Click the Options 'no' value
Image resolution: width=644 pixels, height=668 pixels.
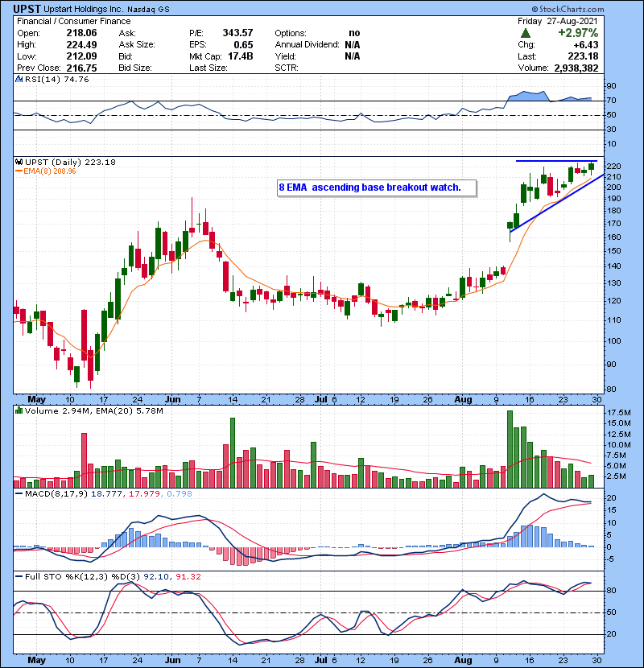pos(354,33)
